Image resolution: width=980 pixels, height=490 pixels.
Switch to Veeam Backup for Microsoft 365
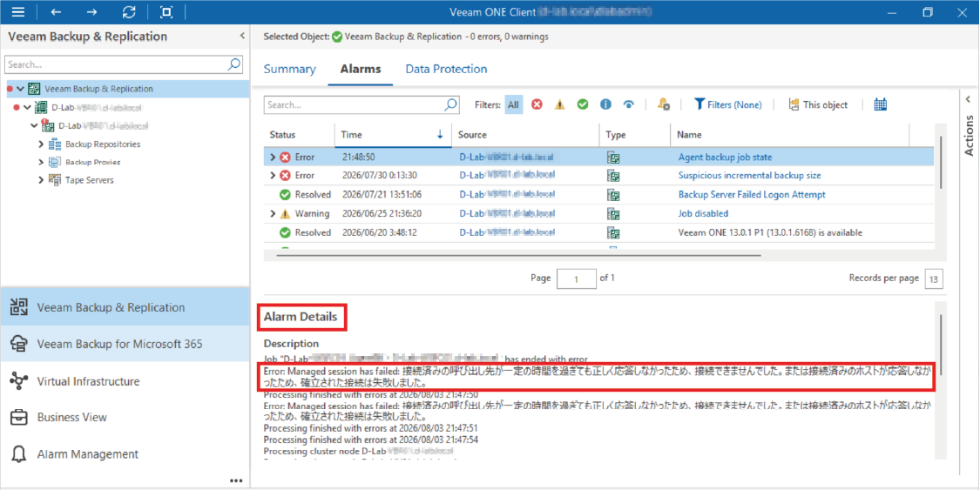coord(125,344)
